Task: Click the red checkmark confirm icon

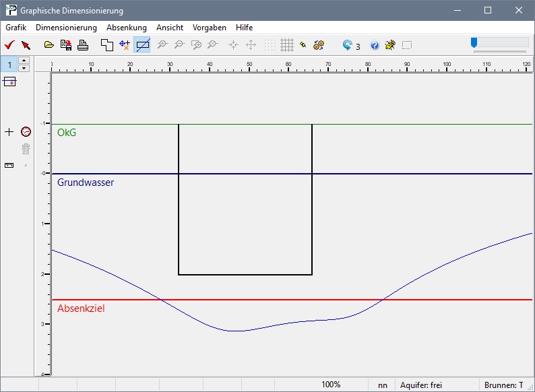Action: click(9, 45)
